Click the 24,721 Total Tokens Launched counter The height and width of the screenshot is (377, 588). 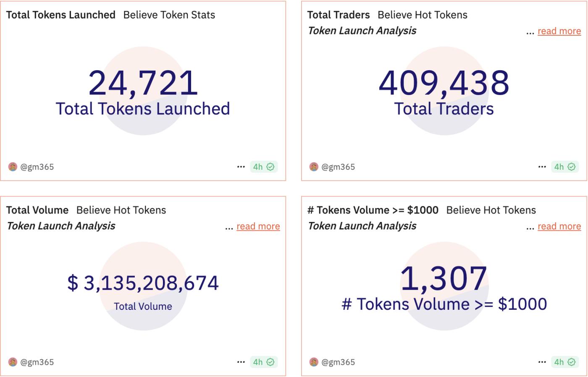coord(143,83)
